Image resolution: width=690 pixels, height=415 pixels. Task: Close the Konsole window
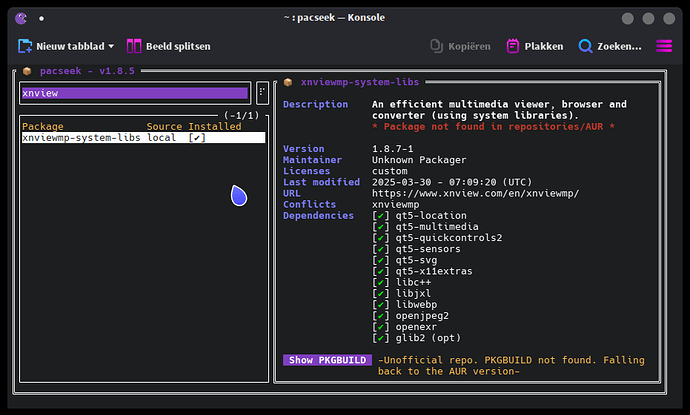669,18
